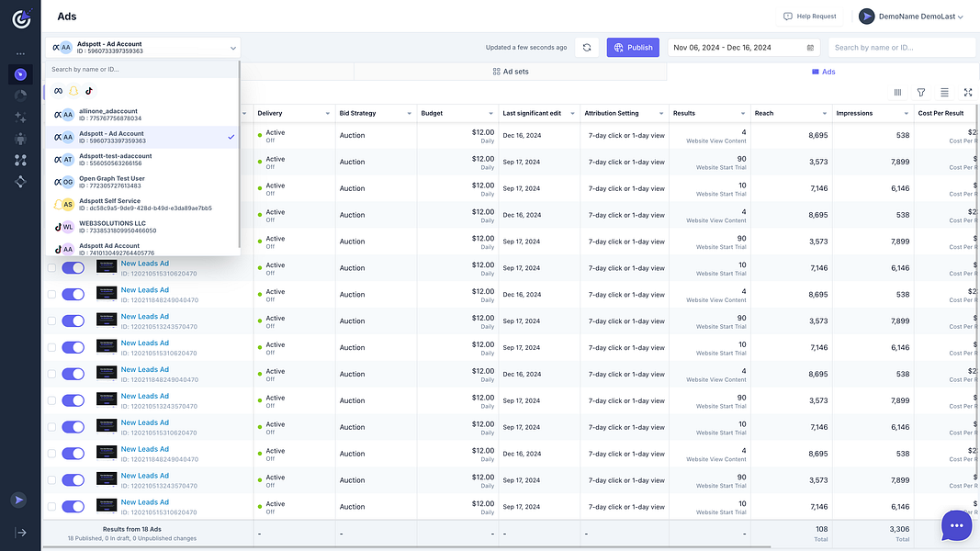The height and width of the screenshot is (551, 980).
Task: Open the Bid Strategy column header dropdown arrow
Action: pyautogui.click(x=410, y=114)
